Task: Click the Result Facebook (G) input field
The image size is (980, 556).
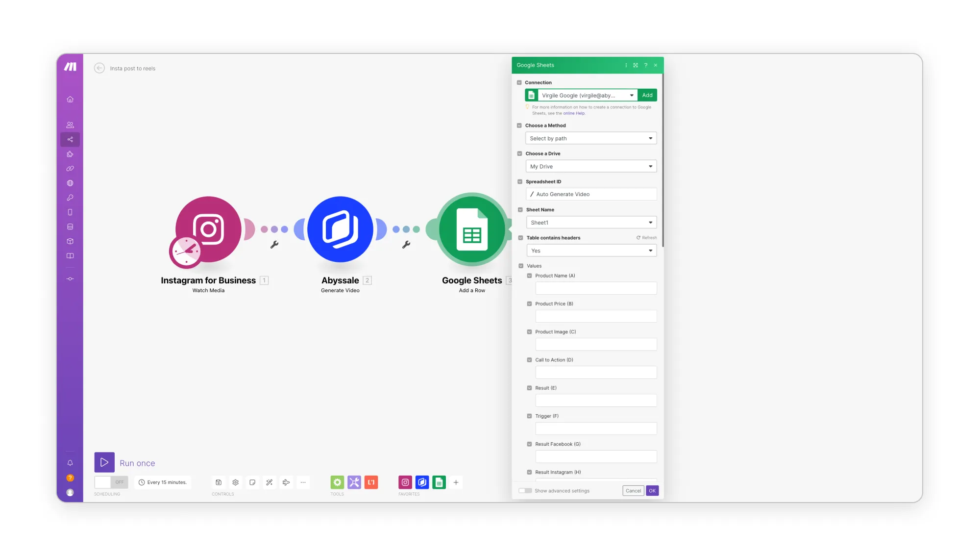Action: pos(596,456)
